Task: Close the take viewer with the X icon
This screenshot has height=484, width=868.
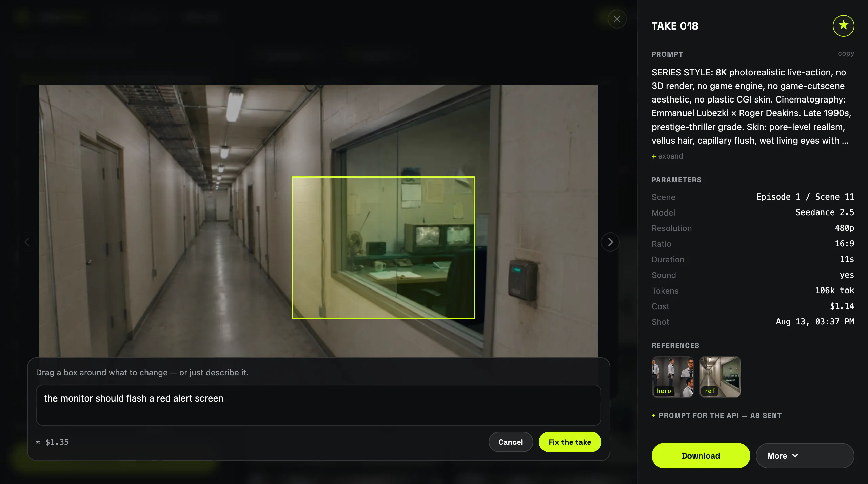Action: [617, 19]
